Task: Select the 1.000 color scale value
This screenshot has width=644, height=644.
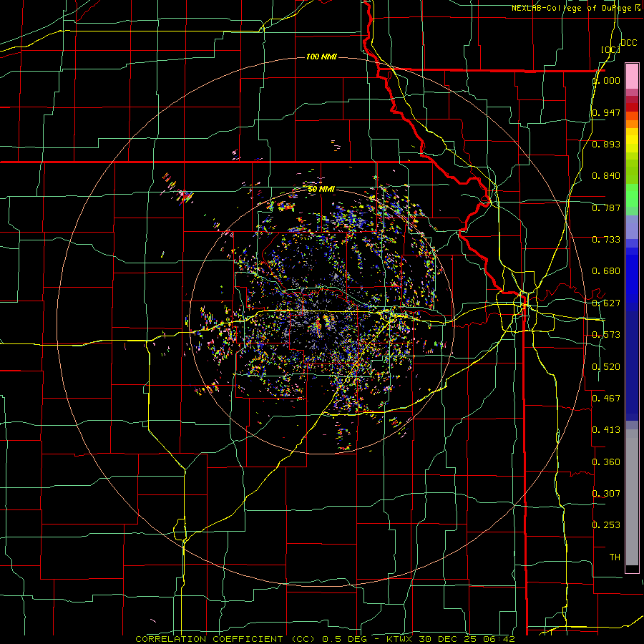Action: (606, 80)
